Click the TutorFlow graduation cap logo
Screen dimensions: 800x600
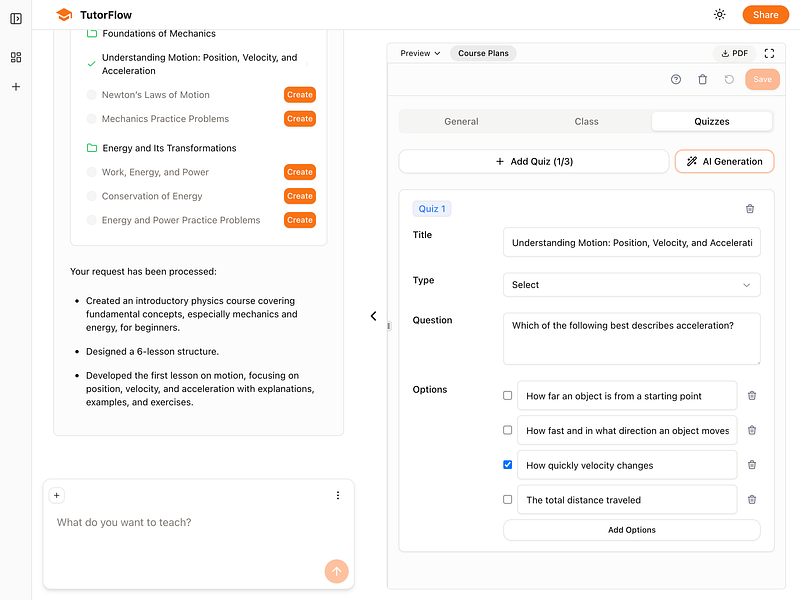point(64,15)
